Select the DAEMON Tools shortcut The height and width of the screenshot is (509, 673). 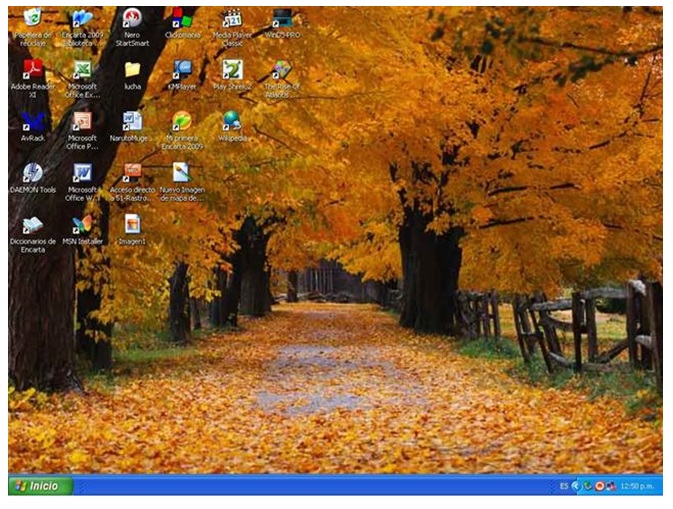coord(32,173)
